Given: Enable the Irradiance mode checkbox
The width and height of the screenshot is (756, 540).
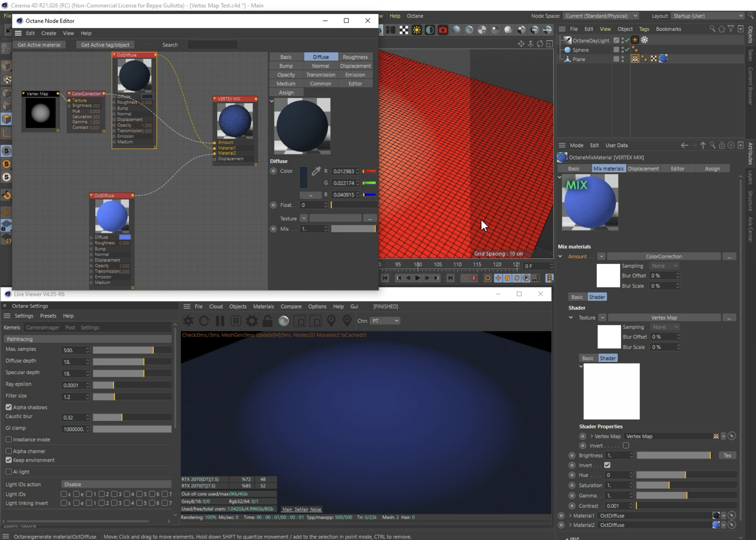Looking at the screenshot, I should 9,440.
